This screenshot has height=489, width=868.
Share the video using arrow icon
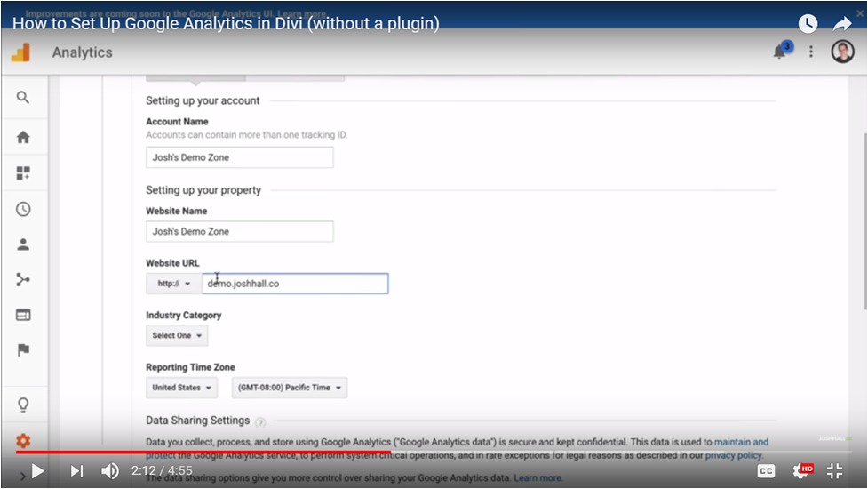[x=842, y=24]
